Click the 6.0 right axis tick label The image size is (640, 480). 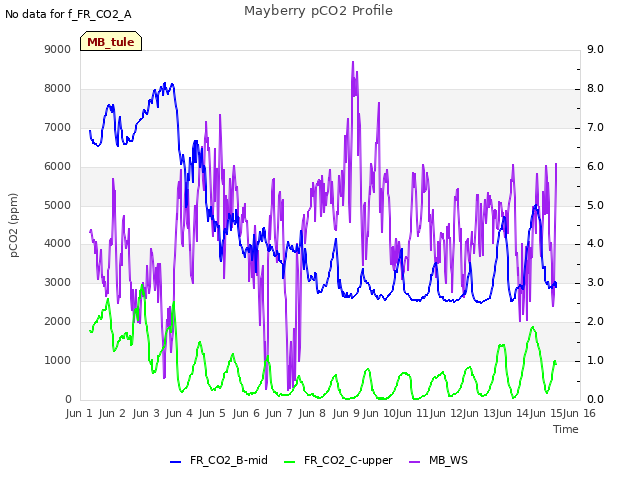point(596,167)
